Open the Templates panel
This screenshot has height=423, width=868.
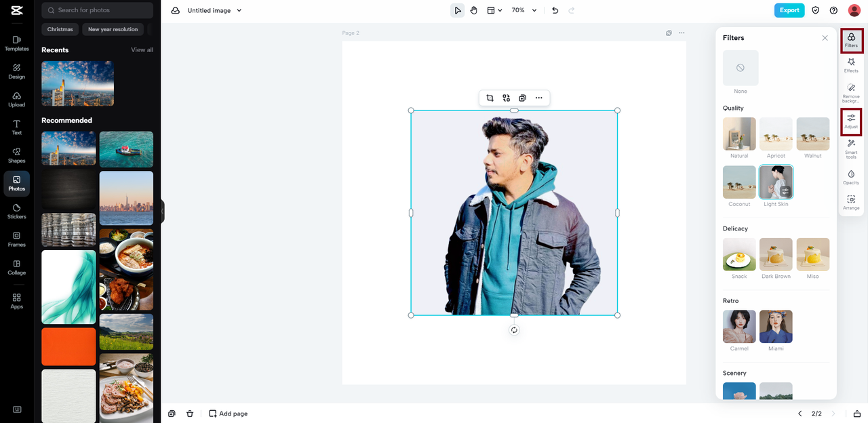pos(17,43)
